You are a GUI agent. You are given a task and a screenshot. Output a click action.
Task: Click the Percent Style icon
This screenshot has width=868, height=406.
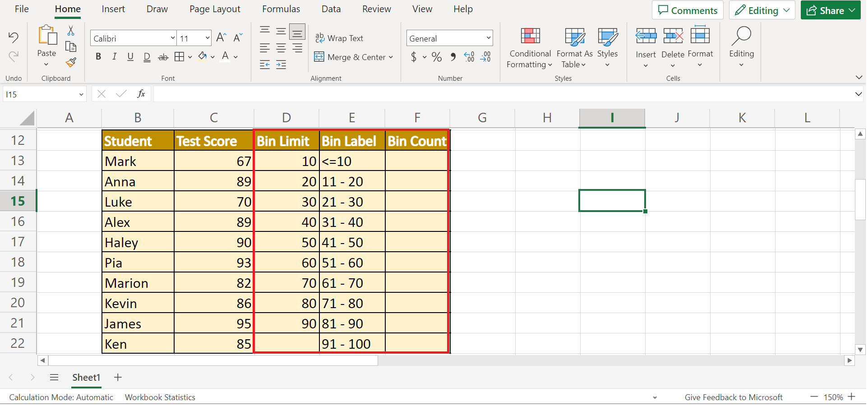tap(436, 57)
